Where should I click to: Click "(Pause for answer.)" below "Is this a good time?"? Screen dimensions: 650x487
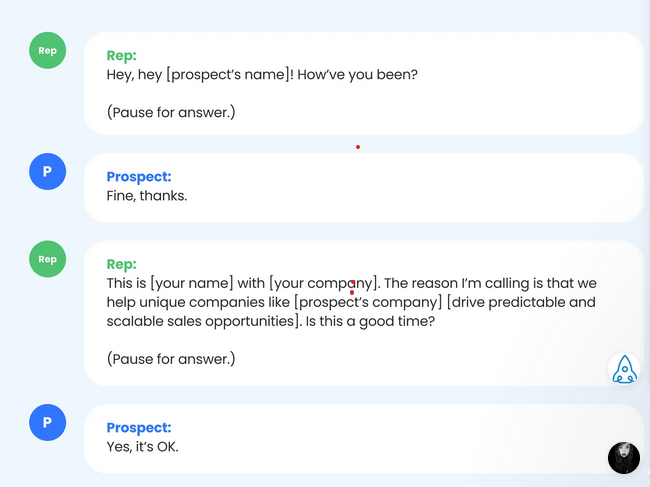171,358
